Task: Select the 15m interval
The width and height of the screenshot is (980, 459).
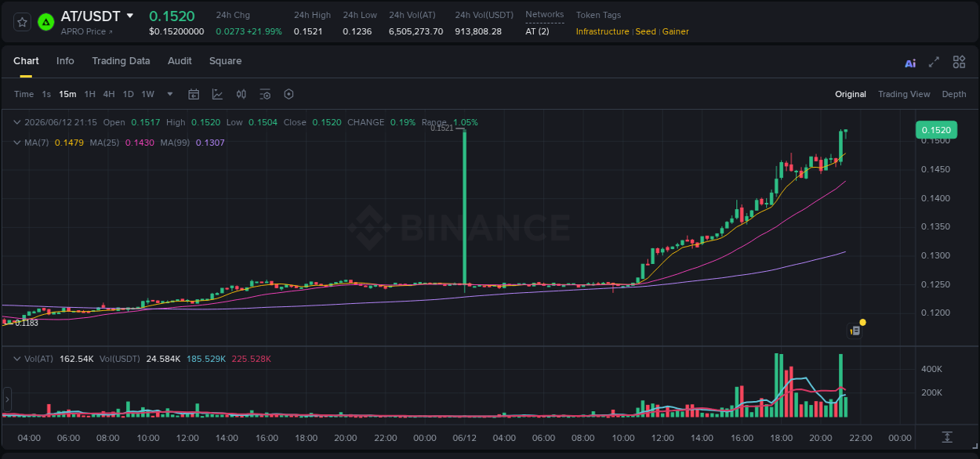Action: [x=67, y=94]
